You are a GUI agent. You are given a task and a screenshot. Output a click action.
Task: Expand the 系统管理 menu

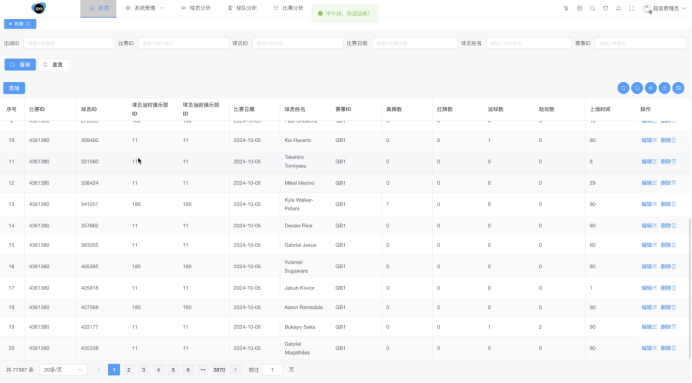coord(145,8)
